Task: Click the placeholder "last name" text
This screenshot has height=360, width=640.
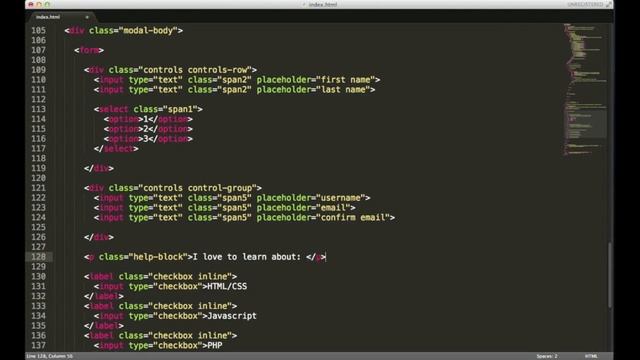Action: tap(343, 89)
